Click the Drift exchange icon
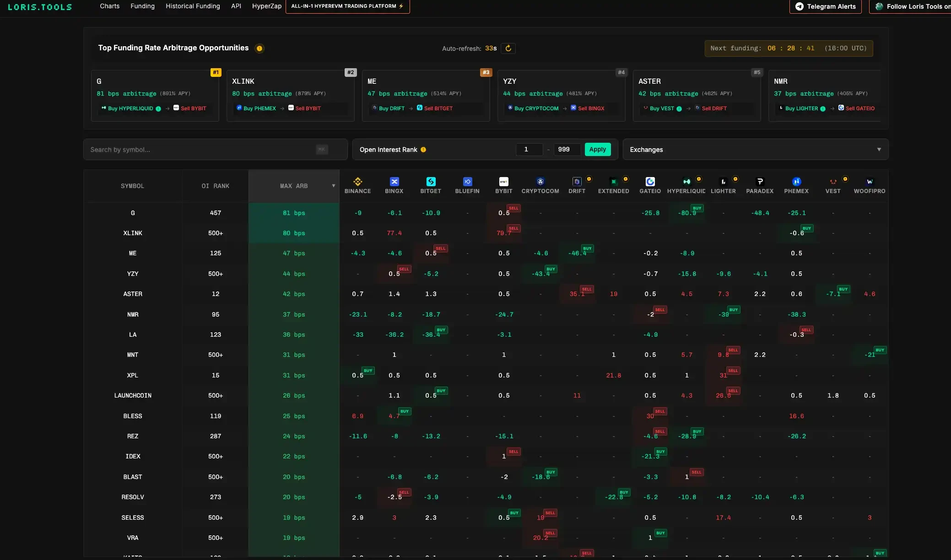951x560 pixels. pyautogui.click(x=577, y=181)
